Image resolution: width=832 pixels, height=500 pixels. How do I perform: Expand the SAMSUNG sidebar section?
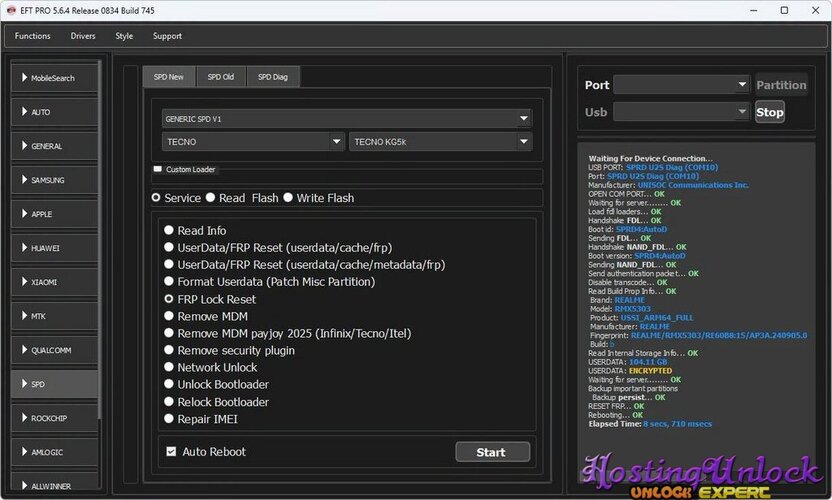coord(54,180)
